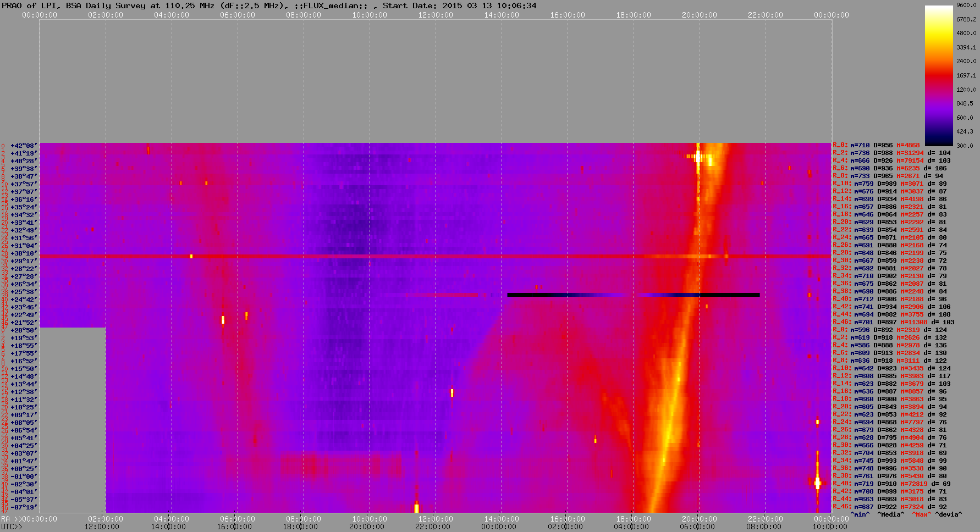Click the declination label +31°56'
This screenshot has height=532, width=980.
(24, 238)
